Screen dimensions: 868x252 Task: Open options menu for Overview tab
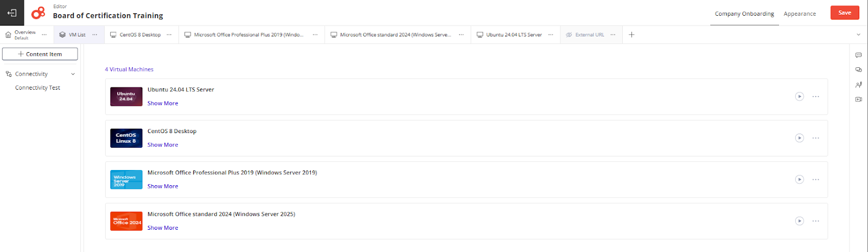[x=44, y=35]
